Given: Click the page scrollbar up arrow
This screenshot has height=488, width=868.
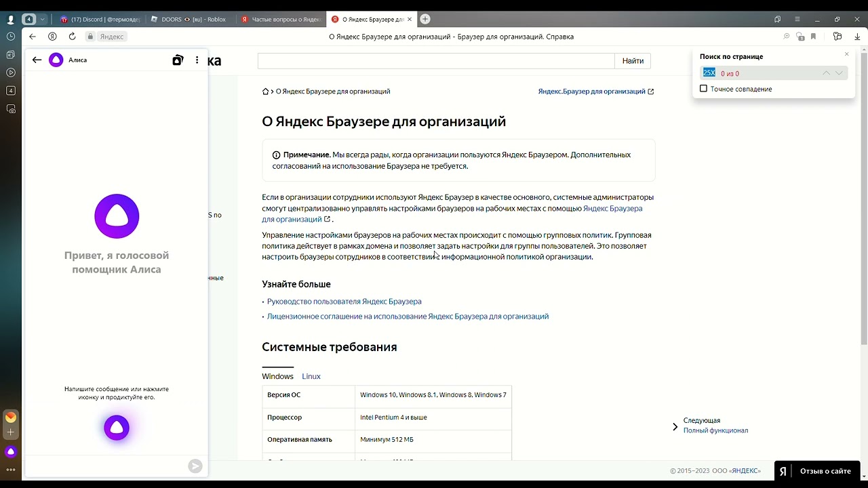Looking at the screenshot, I should (x=864, y=51).
